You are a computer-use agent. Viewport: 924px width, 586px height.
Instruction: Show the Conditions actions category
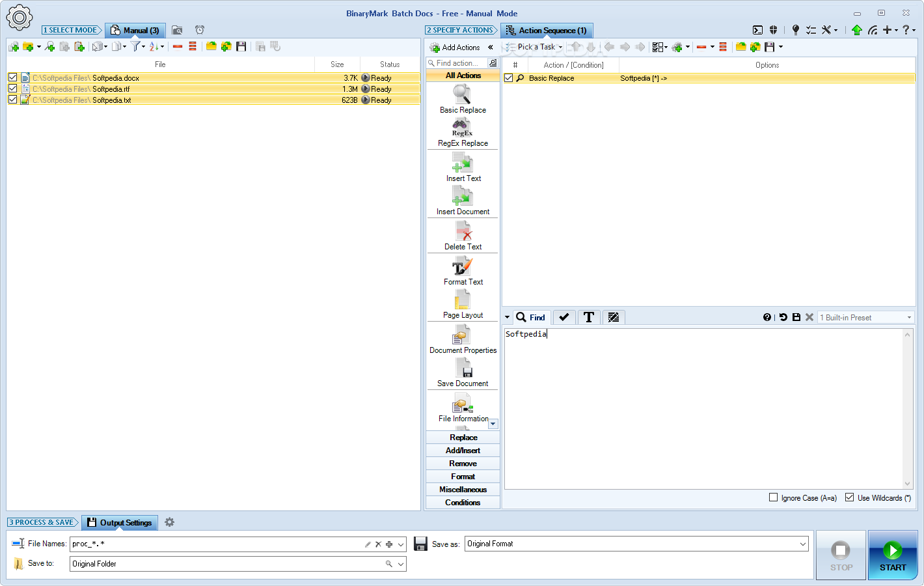[x=463, y=503]
